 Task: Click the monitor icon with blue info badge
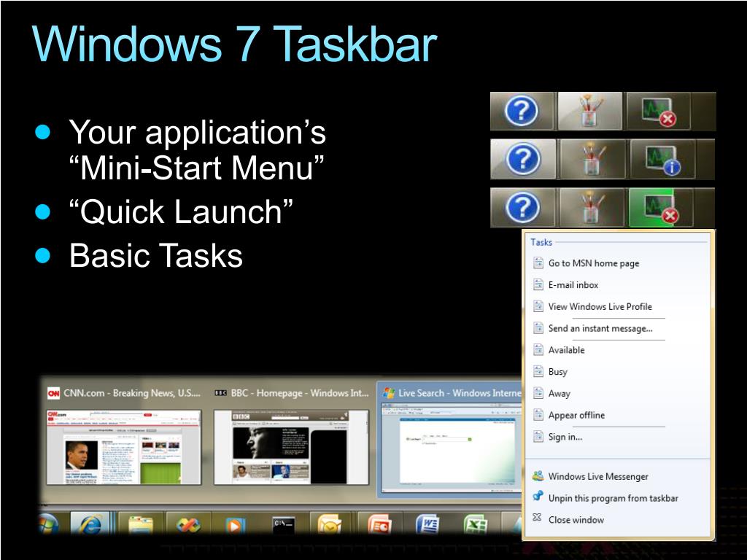[x=662, y=160]
